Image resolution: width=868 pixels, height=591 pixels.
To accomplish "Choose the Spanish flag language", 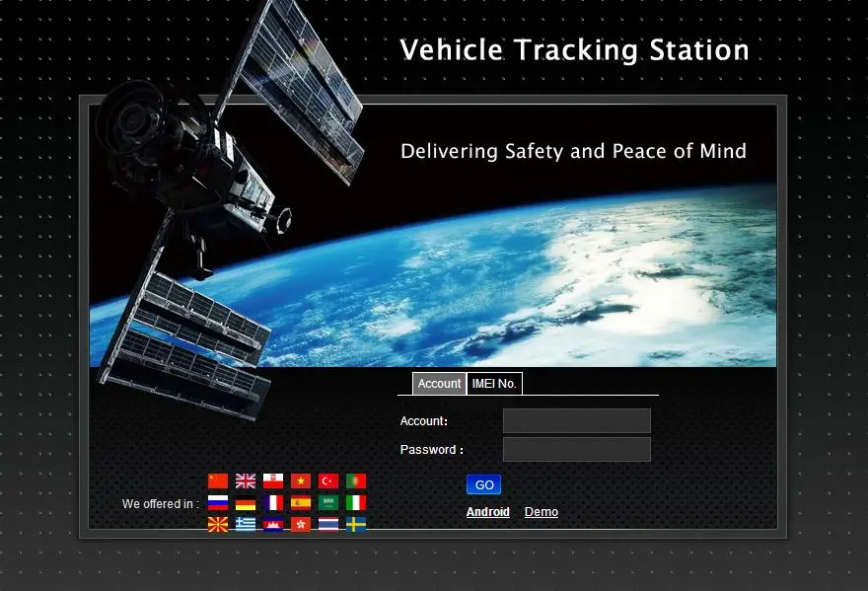I will pyautogui.click(x=301, y=502).
